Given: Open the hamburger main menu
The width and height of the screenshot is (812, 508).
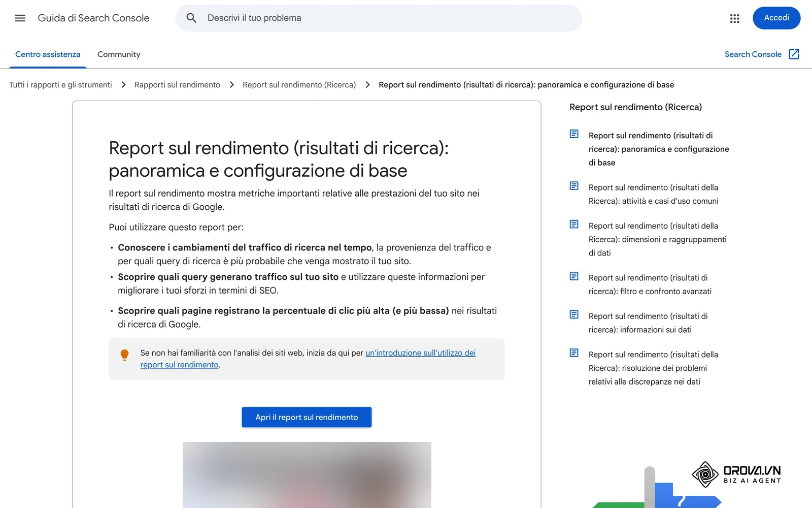Looking at the screenshot, I should coord(20,18).
